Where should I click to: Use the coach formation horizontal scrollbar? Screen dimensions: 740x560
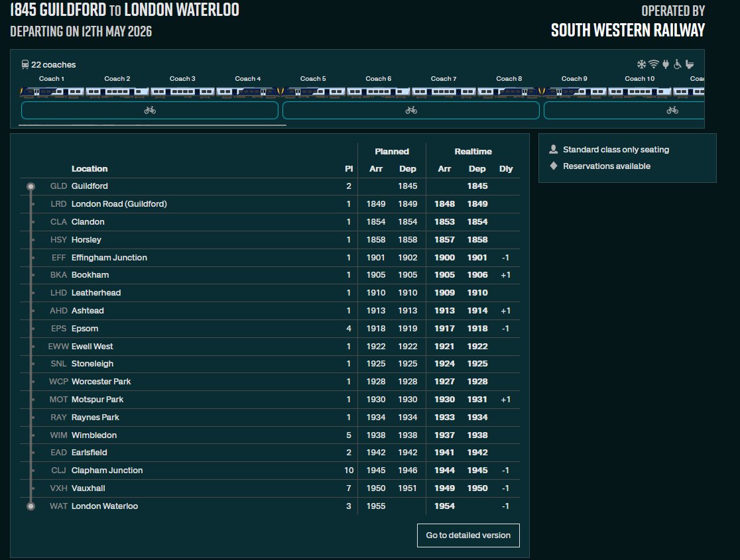tap(153, 125)
